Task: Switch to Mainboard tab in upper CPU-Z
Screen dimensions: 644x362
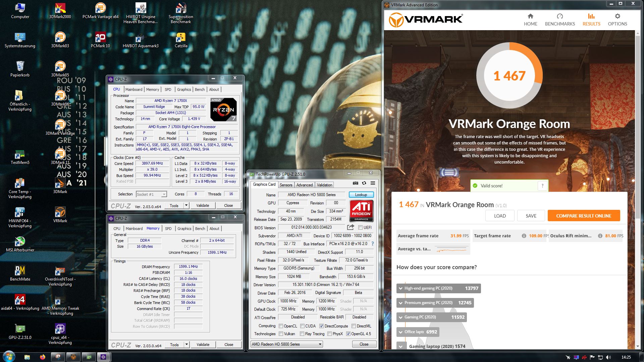Action: [134, 89]
